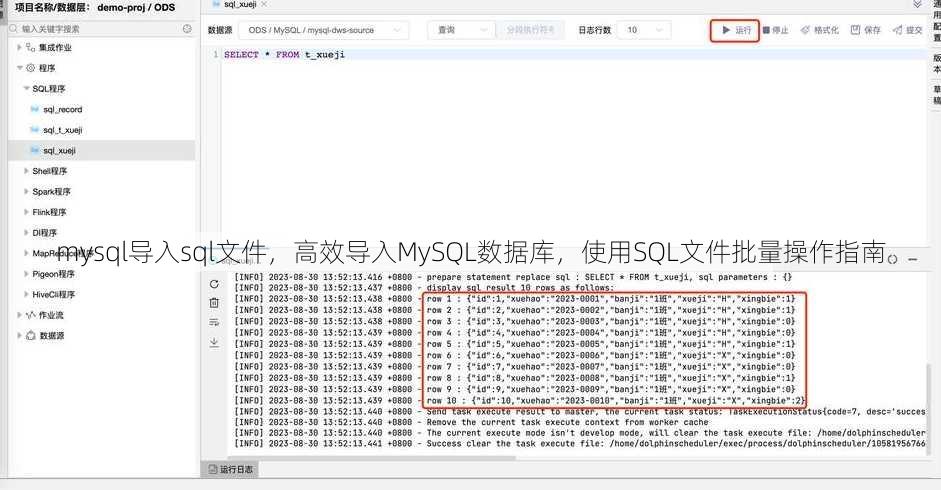Image resolution: width=941 pixels, height=490 pixels.
Task: Expand the Spark程序 folder
Action: pos(26,192)
